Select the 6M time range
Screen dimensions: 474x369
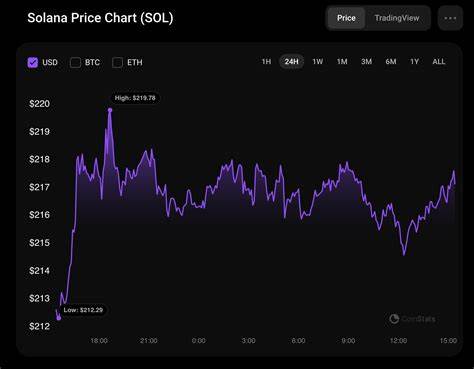[391, 62]
